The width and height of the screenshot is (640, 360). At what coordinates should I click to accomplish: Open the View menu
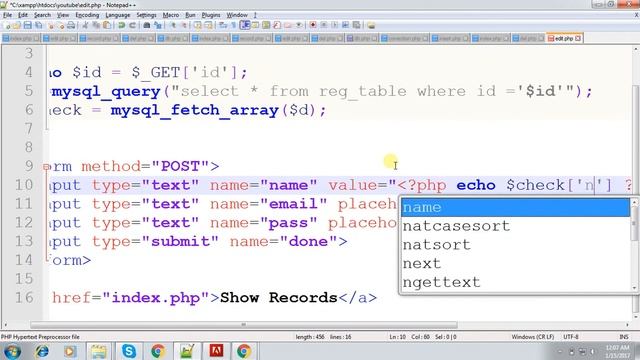63,15
